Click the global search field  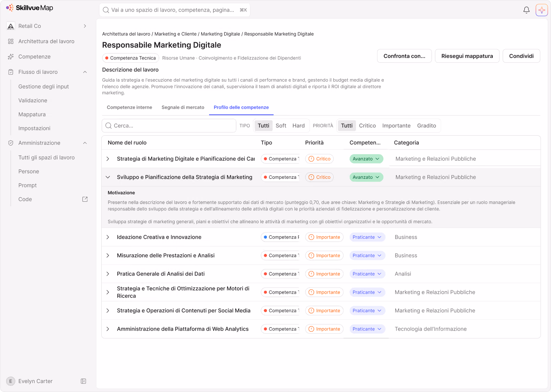click(175, 10)
